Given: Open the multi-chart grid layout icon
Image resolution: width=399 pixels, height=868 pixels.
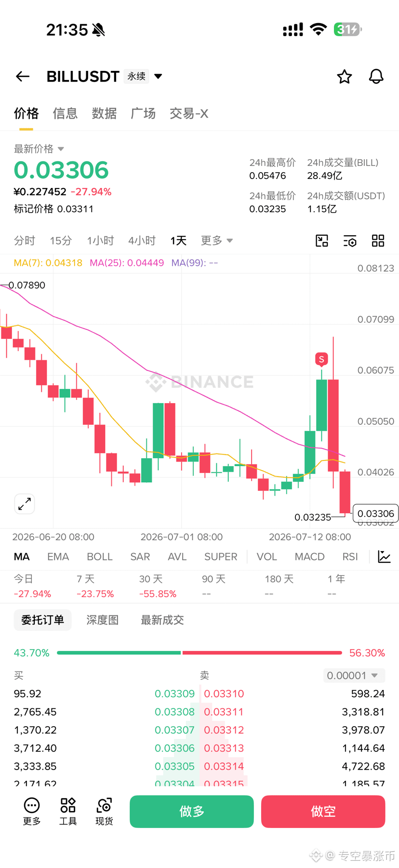Looking at the screenshot, I should (378, 241).
